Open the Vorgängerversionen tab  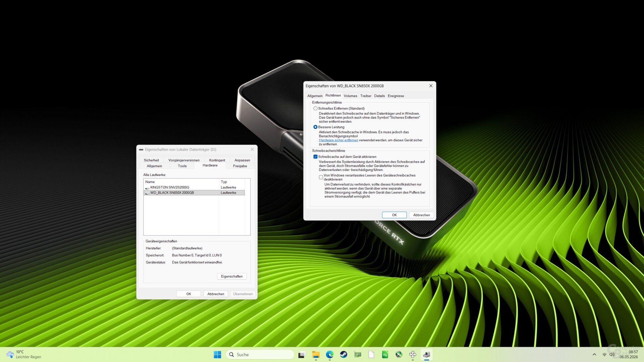pyautogui.click(x=184, y=160)
